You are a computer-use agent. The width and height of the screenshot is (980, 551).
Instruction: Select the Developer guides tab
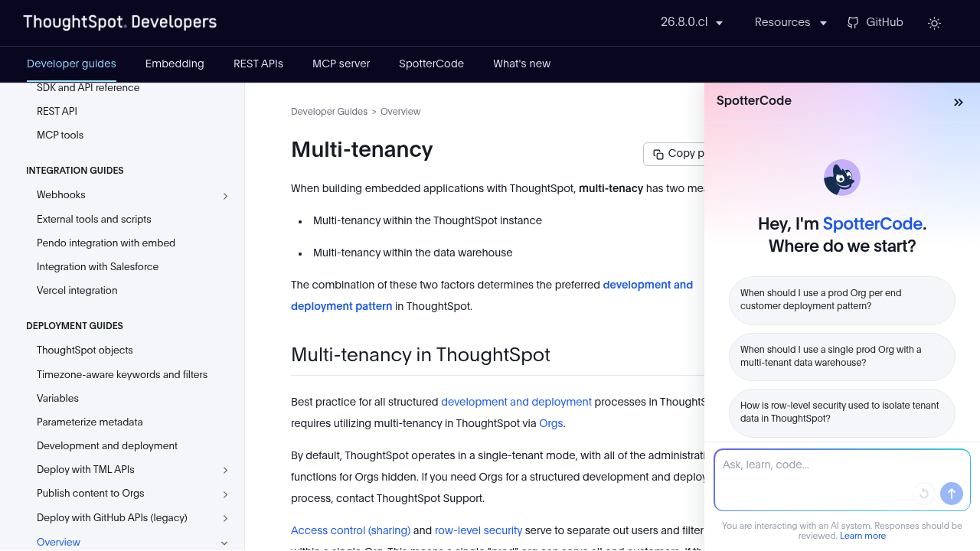71,64
